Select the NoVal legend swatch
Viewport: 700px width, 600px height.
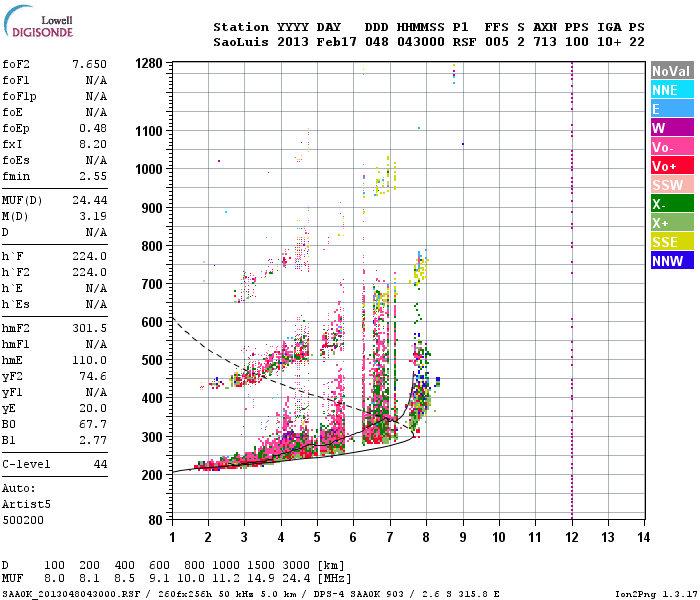(672, 71)
